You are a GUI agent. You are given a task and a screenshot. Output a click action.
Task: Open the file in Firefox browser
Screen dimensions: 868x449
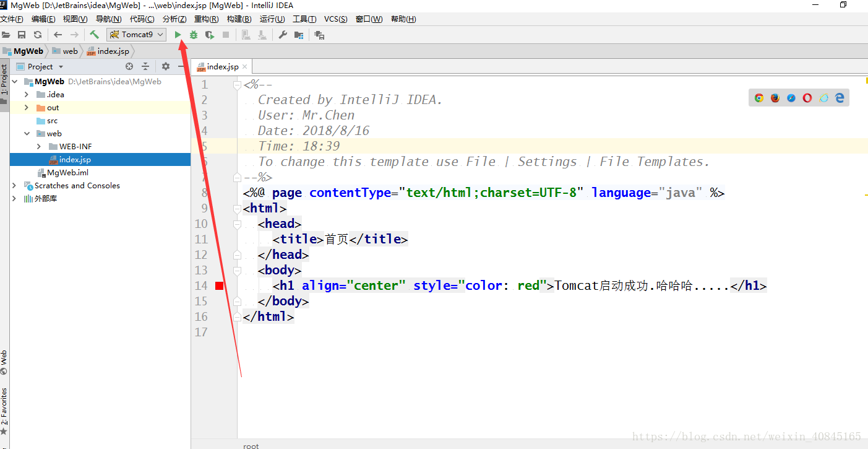(x=775, y=97)
